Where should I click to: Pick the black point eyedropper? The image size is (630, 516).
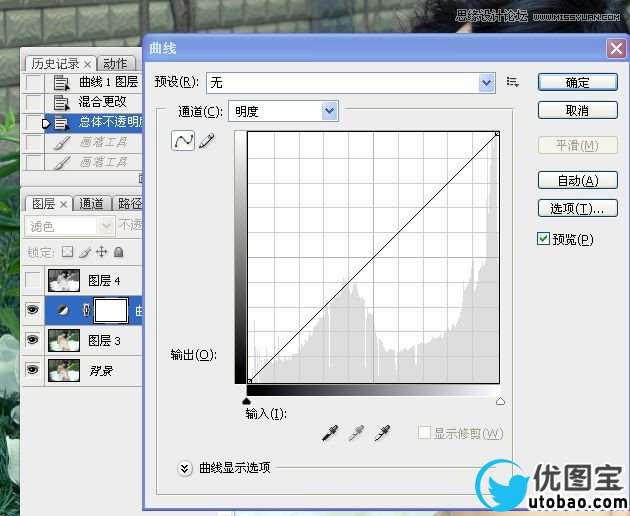click(331, 433)
